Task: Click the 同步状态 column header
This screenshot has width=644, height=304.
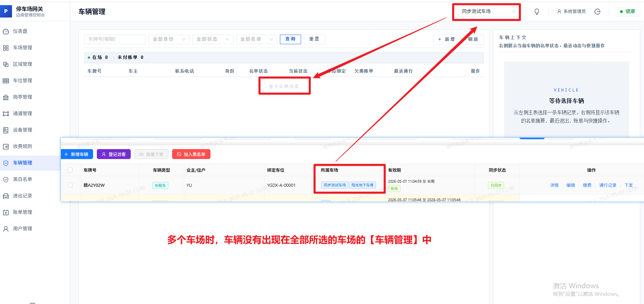Action: [497, 170]
